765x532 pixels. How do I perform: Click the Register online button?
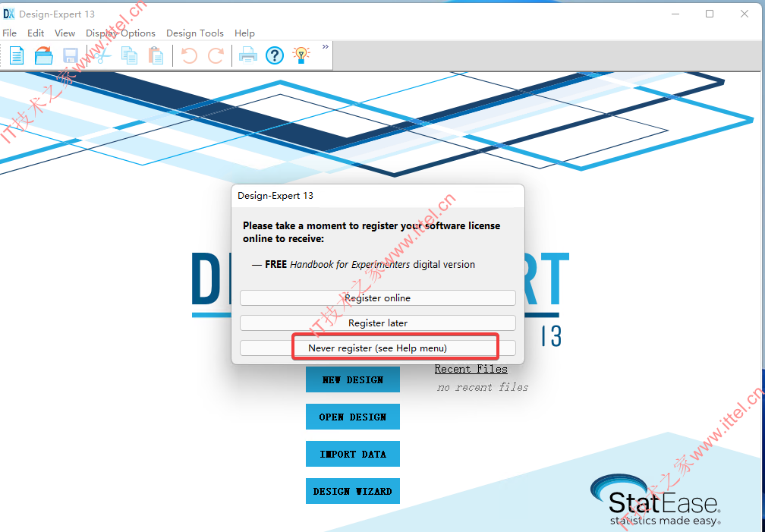coord(378,297)
